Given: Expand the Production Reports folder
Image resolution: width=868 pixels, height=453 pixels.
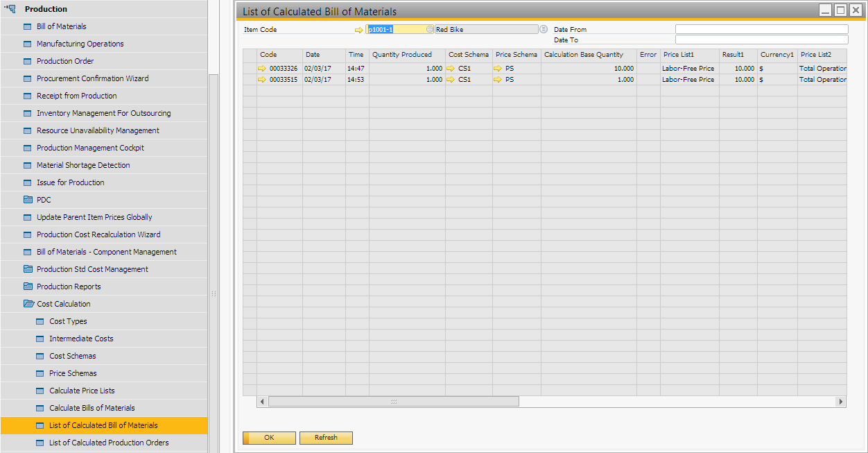Looking at the screenshot, I should click(x=28, y=287).
